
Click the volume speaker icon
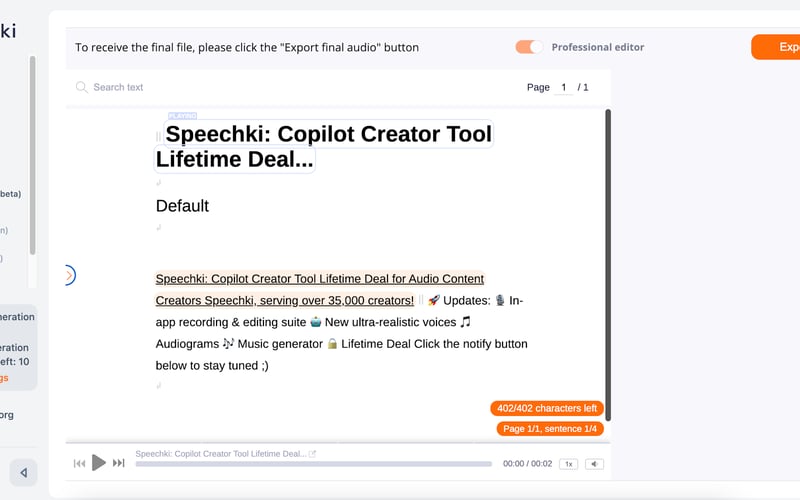[594, 464]
